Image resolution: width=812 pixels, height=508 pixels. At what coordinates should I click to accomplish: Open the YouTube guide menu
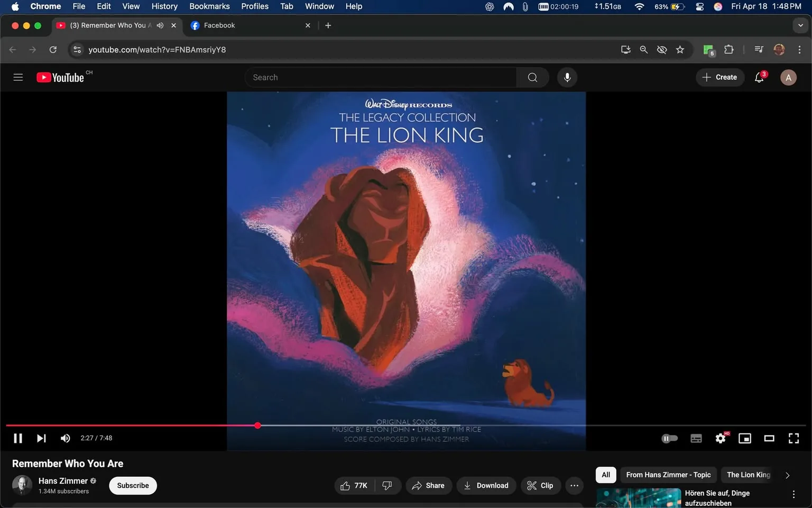tap(17, 77)
